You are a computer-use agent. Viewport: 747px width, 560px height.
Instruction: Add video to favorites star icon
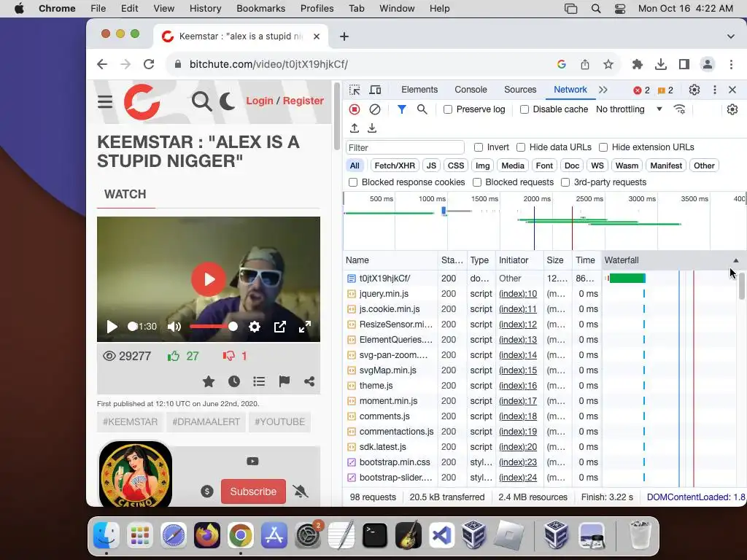[209, 381]
